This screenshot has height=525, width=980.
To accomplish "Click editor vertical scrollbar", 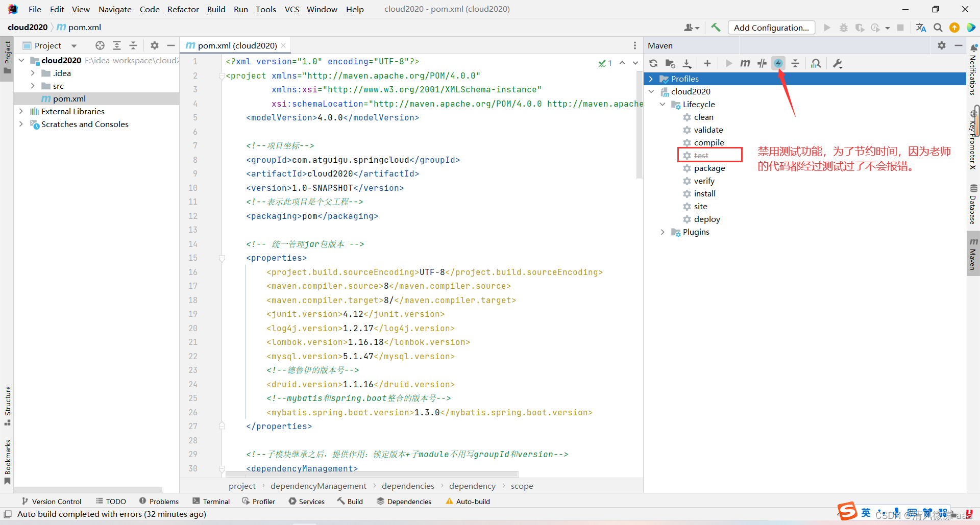I will (640, 124).
